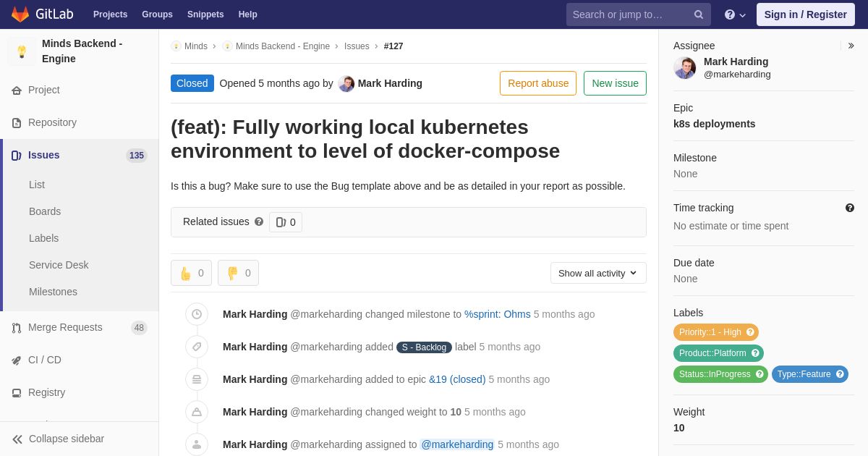This screenshot has width=868, height=456.
Task: Follow the Minds Backend - Engine breadcrumb
Action: coord(283,46)
